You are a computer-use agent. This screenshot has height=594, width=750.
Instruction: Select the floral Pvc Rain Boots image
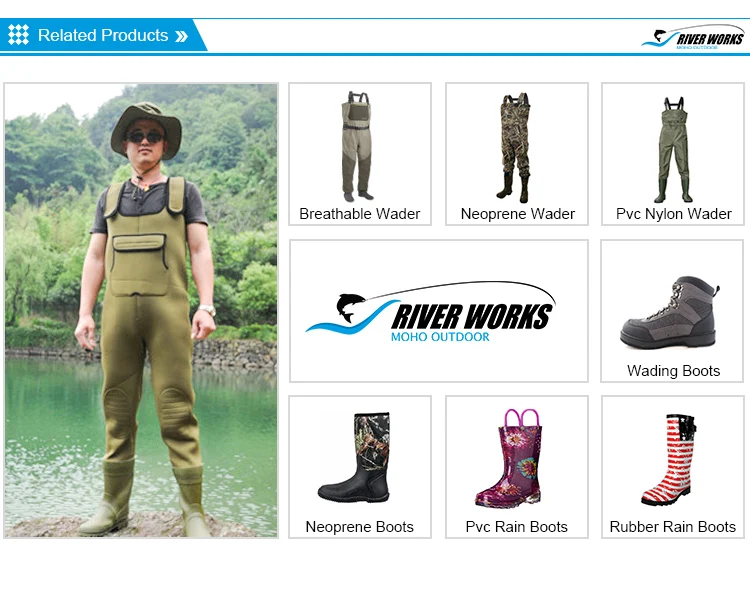pos(513,459)
